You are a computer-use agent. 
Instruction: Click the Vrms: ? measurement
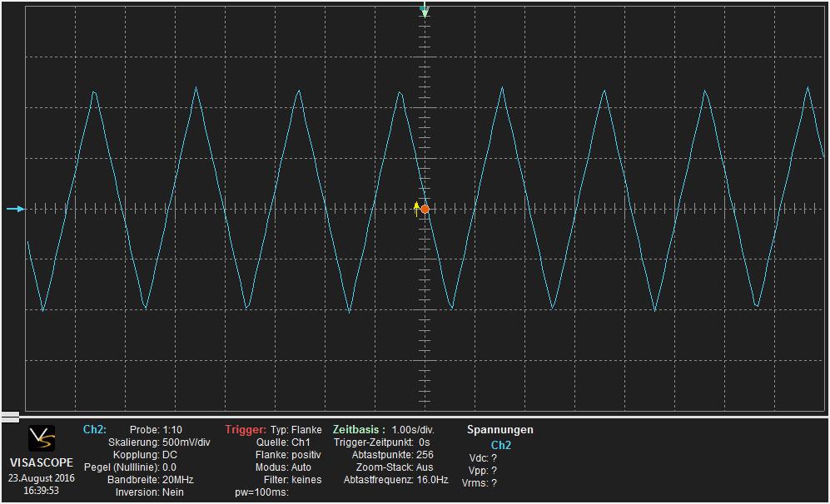tap(479, 483)
